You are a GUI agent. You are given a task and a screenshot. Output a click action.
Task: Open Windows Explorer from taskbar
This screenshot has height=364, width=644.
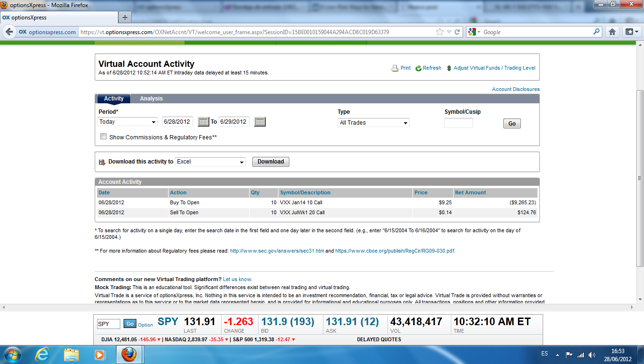click(71, 354)
